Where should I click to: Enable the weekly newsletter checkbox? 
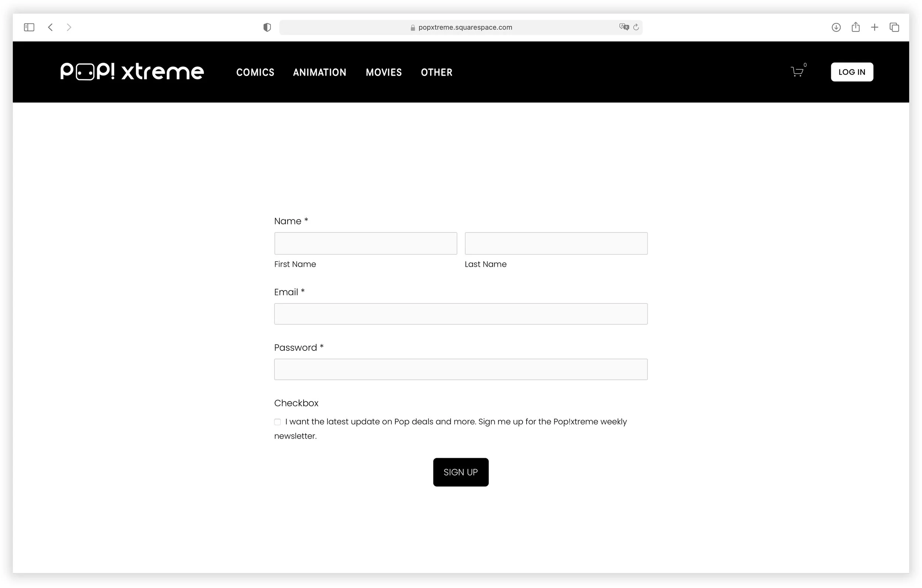click(278, 422)
